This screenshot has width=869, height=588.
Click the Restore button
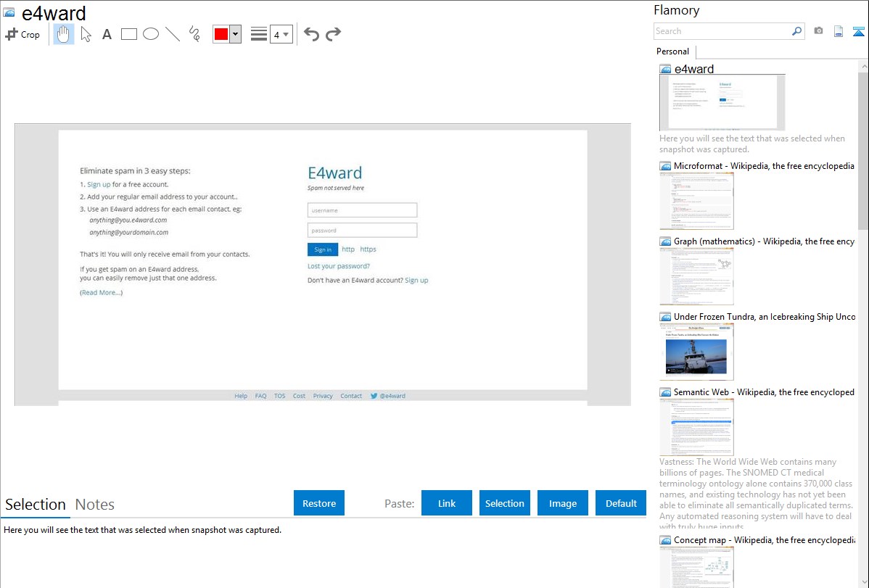pos(319,503)
